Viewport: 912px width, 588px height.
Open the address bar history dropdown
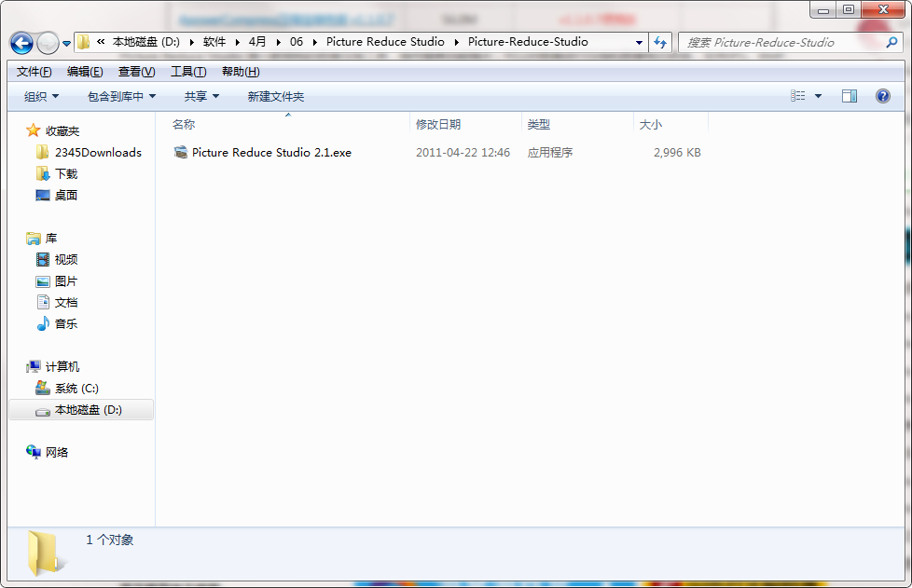(639, 43)
